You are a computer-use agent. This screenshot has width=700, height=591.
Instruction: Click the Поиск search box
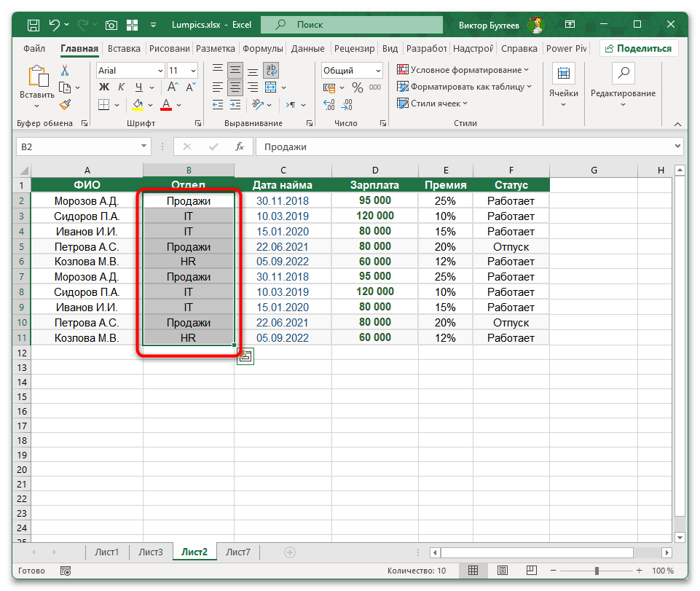coord(352,25)
